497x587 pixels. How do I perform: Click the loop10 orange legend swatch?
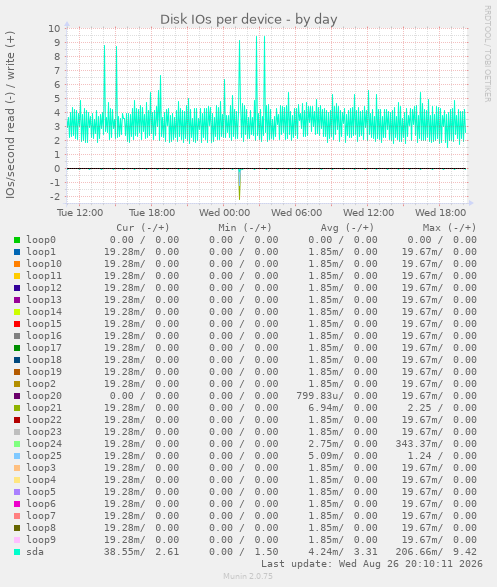[x=17, y=264]
